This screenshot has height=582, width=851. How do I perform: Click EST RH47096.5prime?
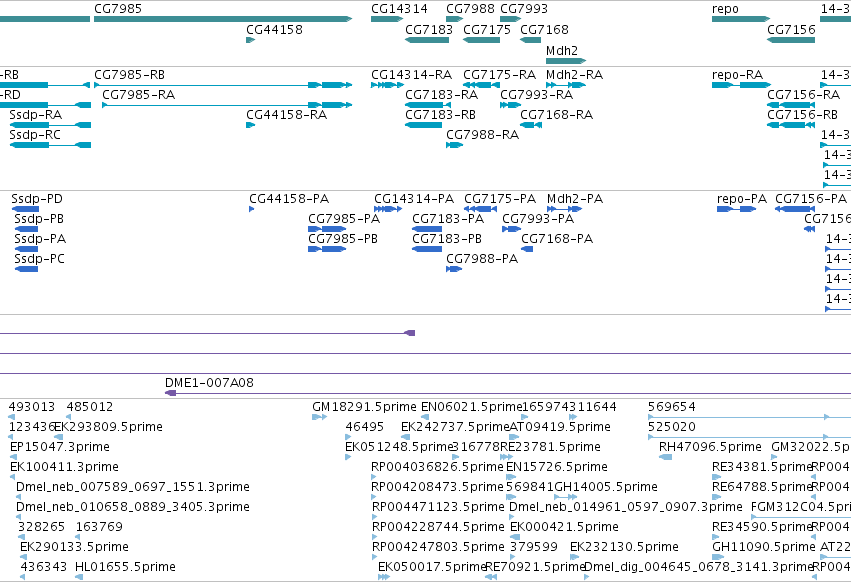665,457
